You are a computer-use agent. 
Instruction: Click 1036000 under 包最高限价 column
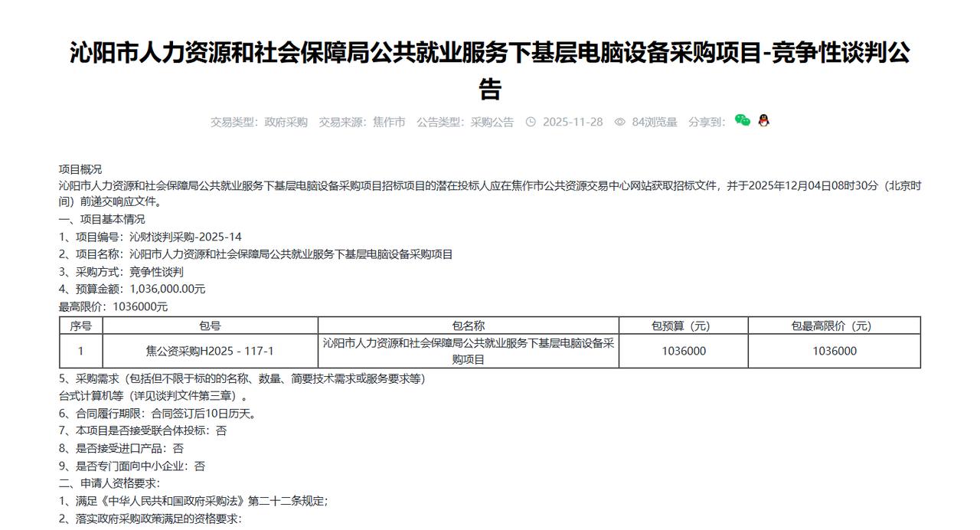[834, 352]
